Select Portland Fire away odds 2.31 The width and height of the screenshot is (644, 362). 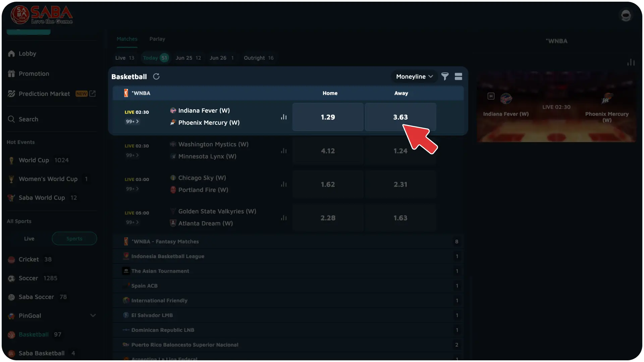[400, 184]
